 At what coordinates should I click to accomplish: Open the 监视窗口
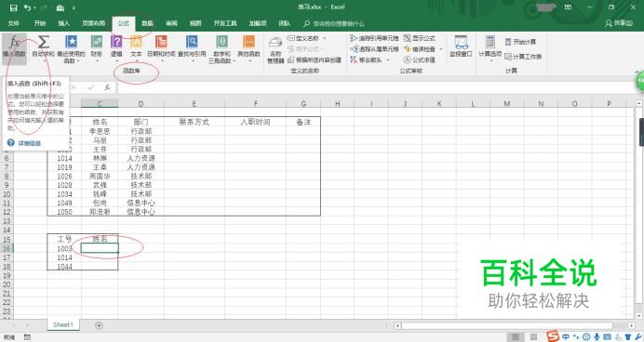(461, 46)
